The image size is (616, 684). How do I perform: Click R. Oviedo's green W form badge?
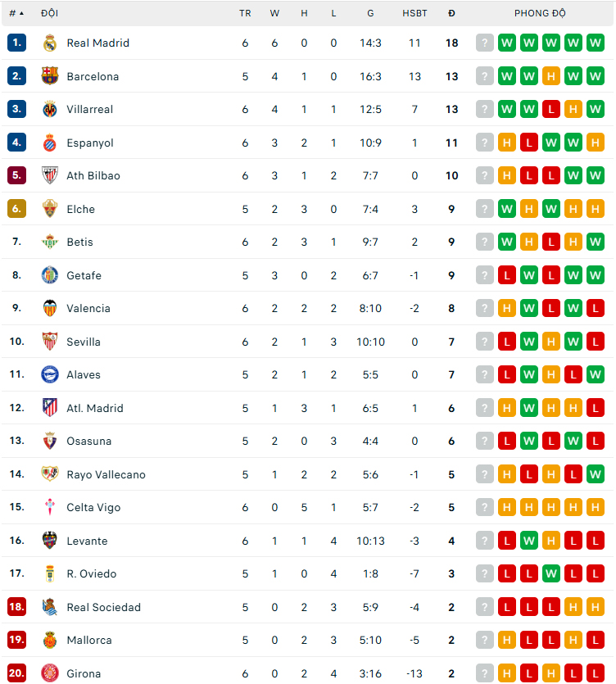pos(551,573)
